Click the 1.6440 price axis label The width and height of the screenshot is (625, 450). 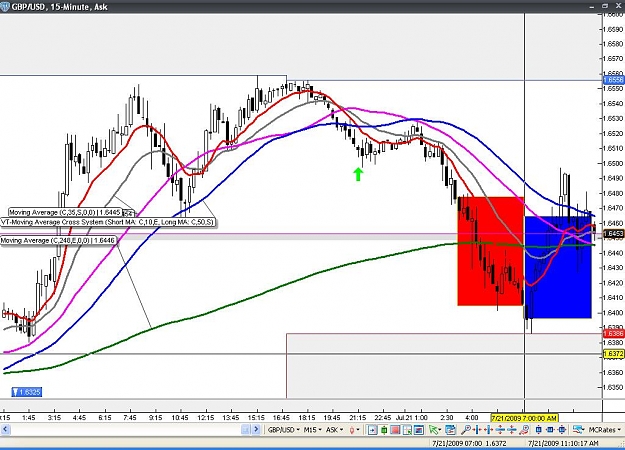pyautogui.click(x=613, y=253)
